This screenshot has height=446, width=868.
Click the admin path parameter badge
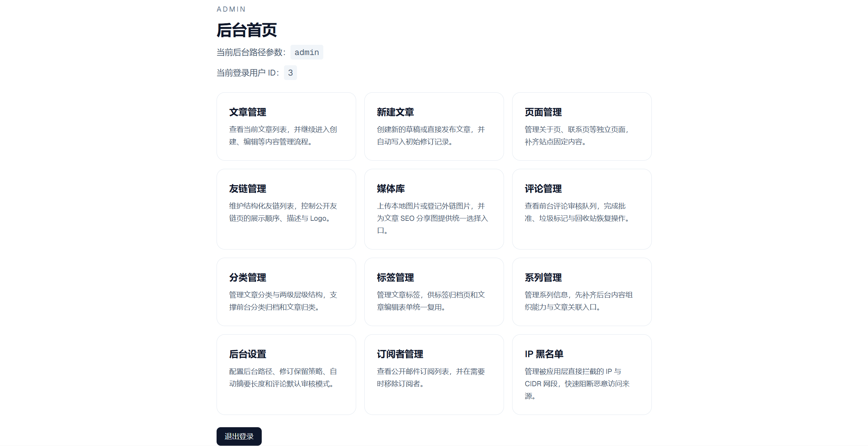tap(307, 52)
